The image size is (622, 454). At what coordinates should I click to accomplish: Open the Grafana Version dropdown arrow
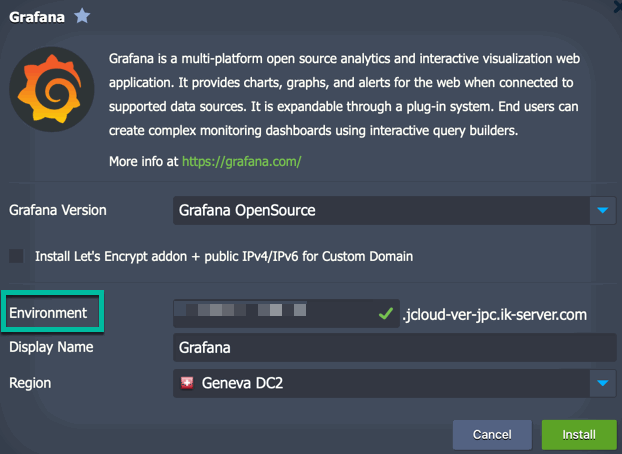coord(603,210)
